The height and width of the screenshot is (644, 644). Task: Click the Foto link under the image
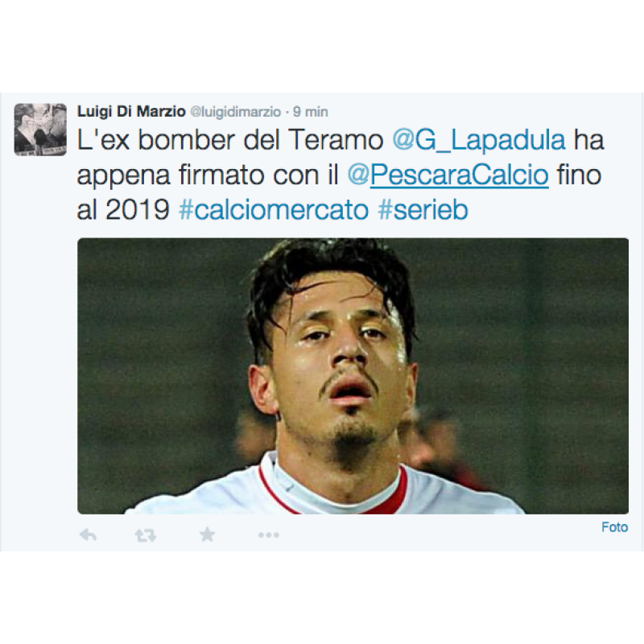pyautogui.click(x=614, y=527)
